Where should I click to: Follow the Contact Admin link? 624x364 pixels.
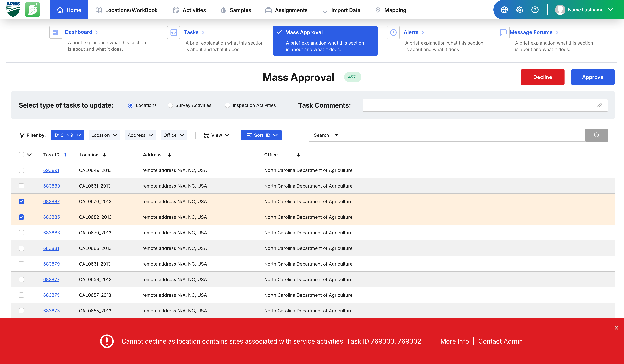tap(500, 341)
